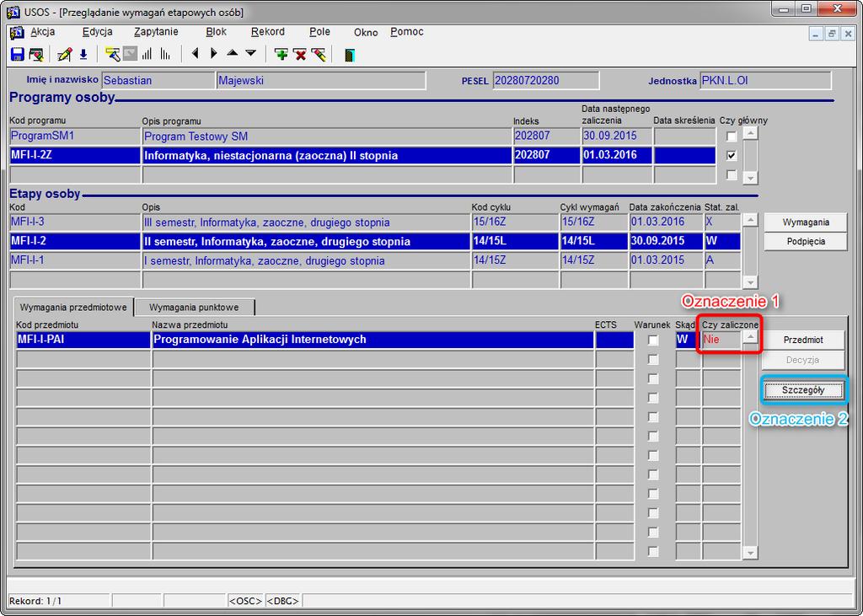Click the date cell '30.09.2015' for ProgramSM1
The height and width of the screenshot is (616, 863).
[617, 136]
